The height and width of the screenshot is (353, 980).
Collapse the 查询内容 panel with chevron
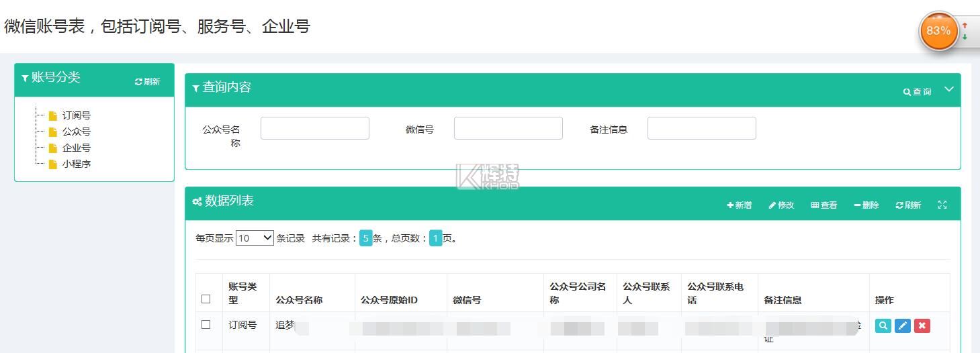949,89
